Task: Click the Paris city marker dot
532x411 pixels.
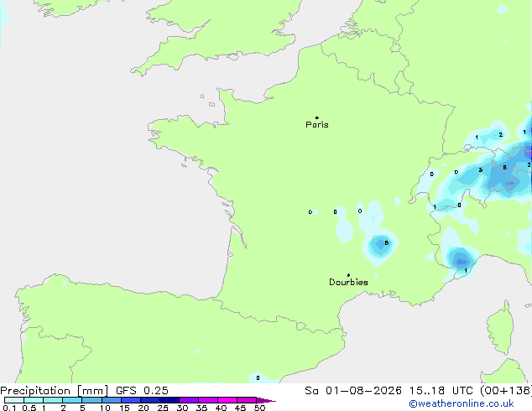Action: click(x=317, y=117)
